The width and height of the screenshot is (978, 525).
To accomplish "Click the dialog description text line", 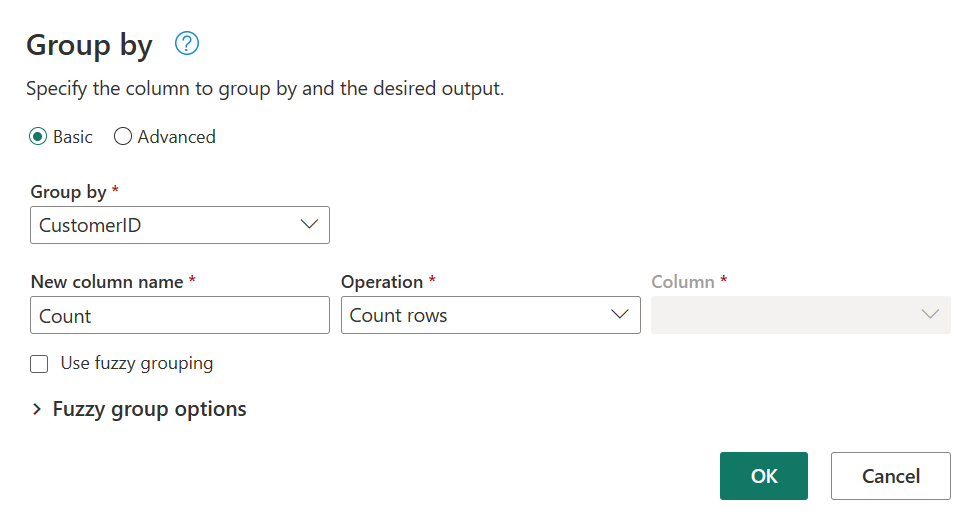I will pos(265,89).
